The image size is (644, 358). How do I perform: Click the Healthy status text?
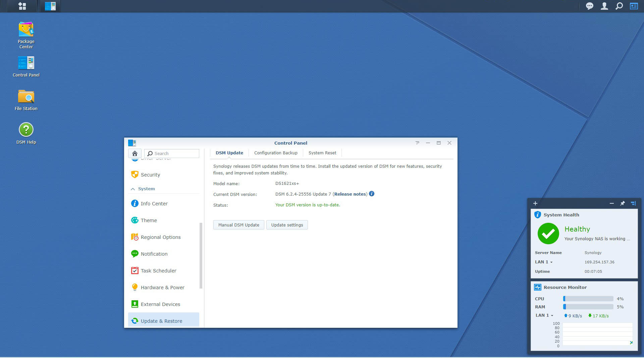point(577,229)
